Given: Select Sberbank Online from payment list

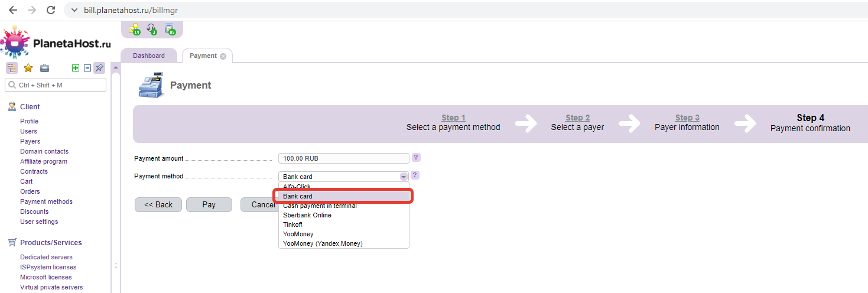Looking at the screenshot, I should tap(307, 215).
